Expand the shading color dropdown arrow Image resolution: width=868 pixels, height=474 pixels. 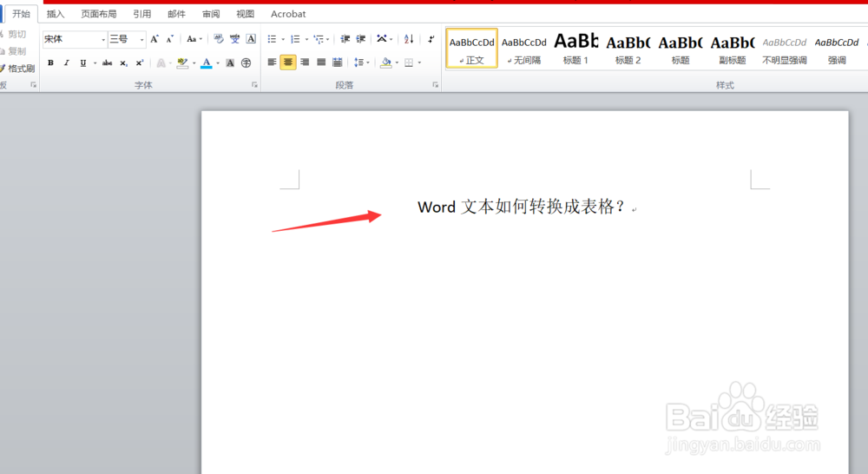tap(397, 63)
